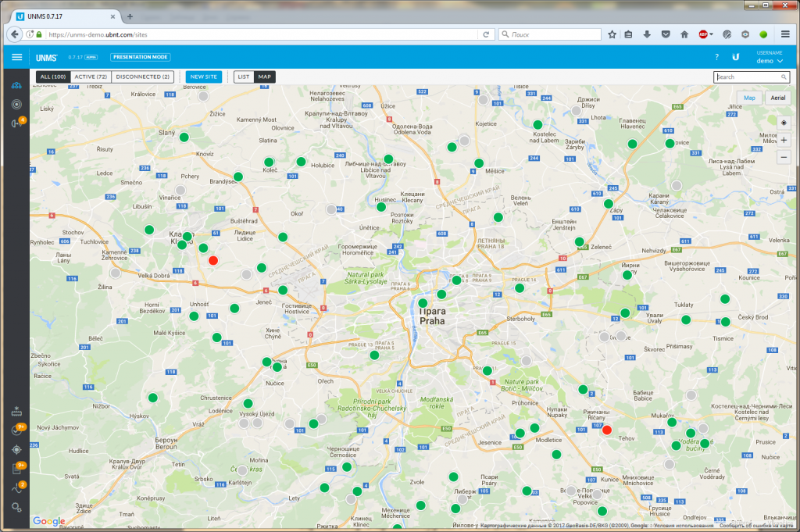Open the Adblock Plus dropdown arrow
Image resolution: width=800 pixels, height=532 pixels.
pyautogui.click(x=711, y=34)
